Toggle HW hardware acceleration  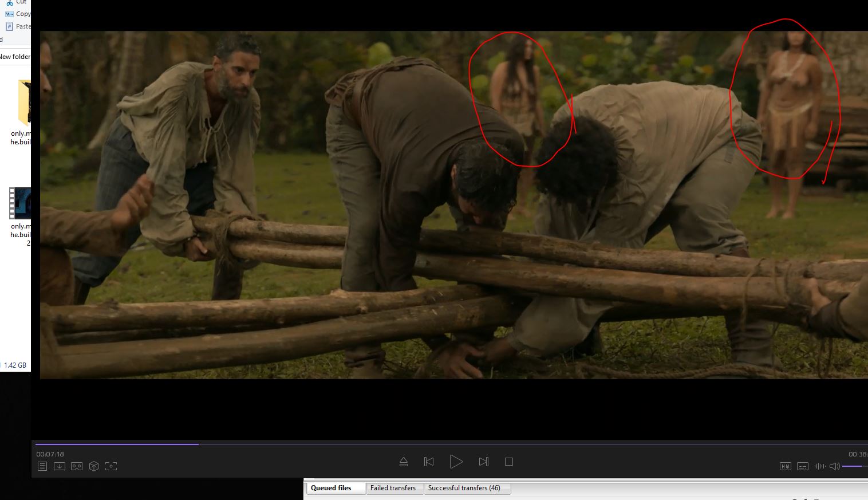tap(785, 466)
